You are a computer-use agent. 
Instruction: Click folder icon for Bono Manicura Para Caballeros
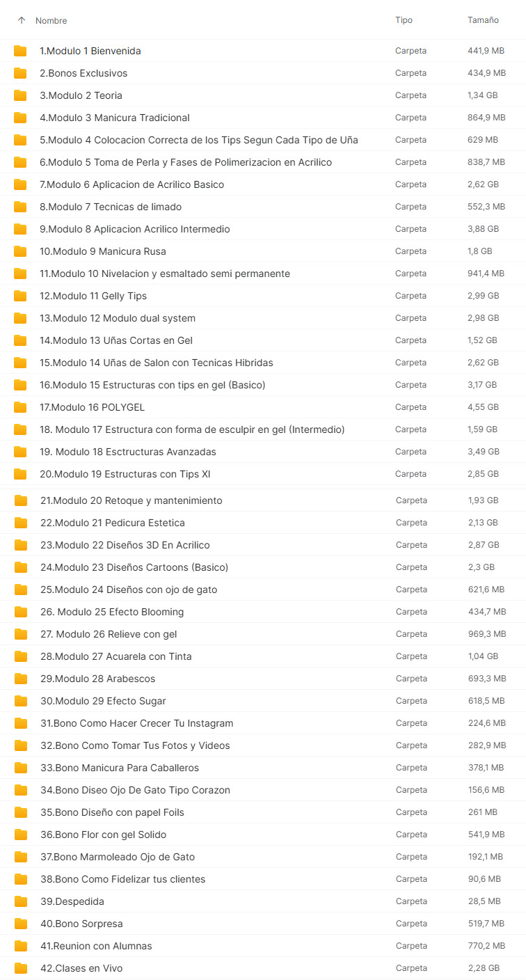21,768
